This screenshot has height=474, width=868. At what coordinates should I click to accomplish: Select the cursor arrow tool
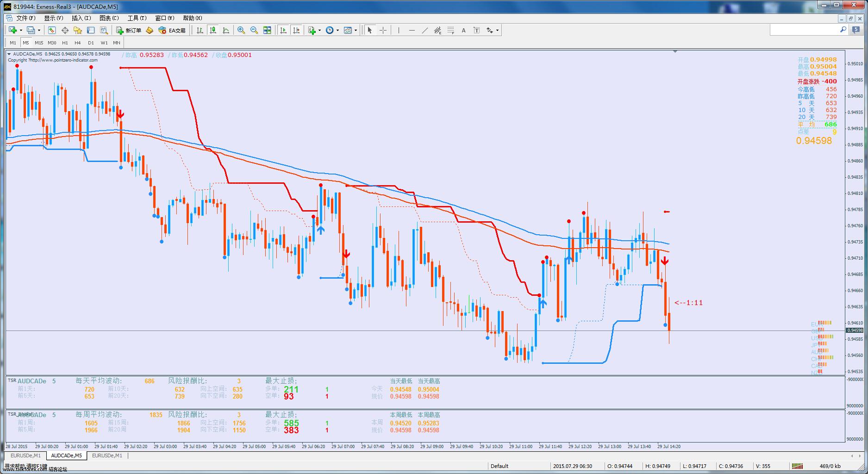(369, 30)
